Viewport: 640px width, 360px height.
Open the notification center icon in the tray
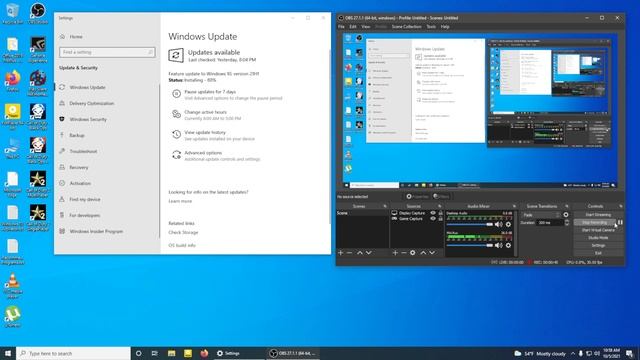click(629, 353)
